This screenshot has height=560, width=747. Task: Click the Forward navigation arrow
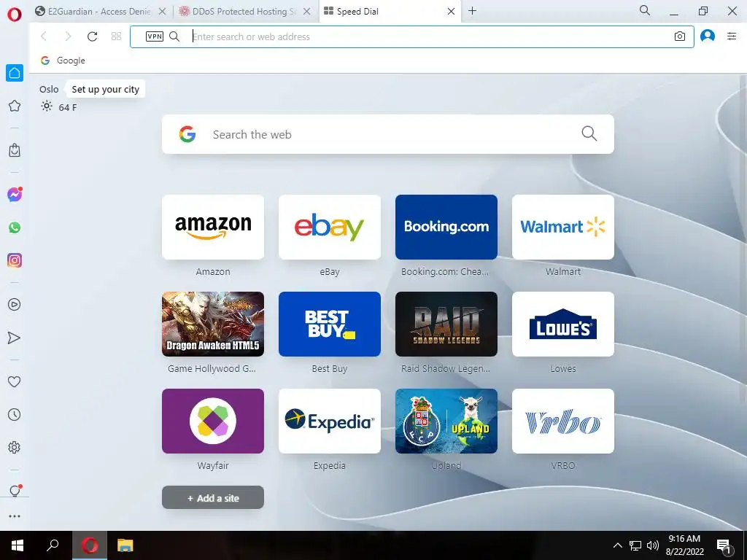coord(68,36)
